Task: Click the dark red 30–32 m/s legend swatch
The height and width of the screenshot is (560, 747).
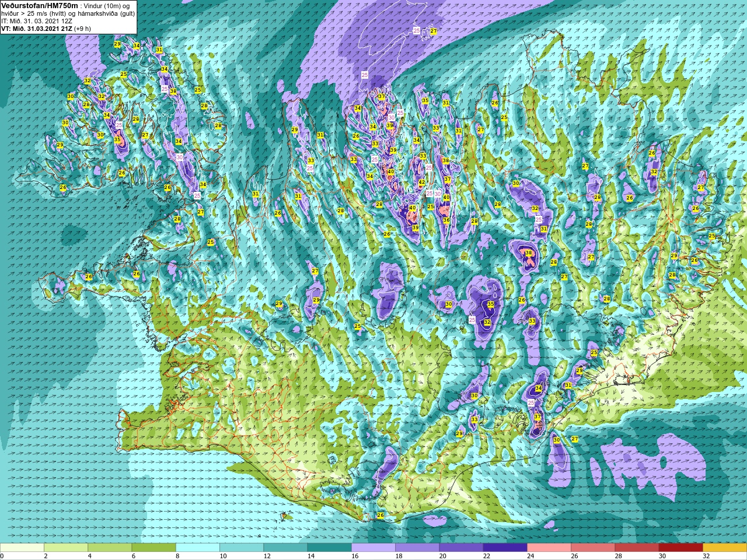Action: tap(680, 548)
